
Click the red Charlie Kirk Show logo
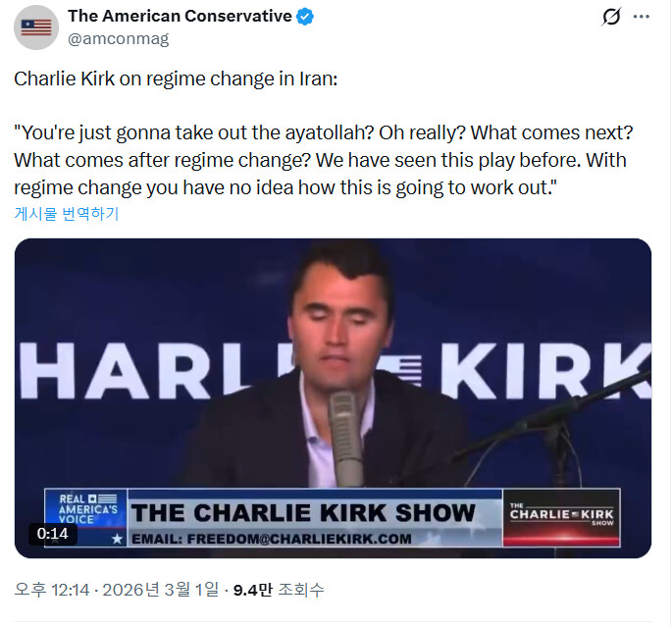(561, 518)
